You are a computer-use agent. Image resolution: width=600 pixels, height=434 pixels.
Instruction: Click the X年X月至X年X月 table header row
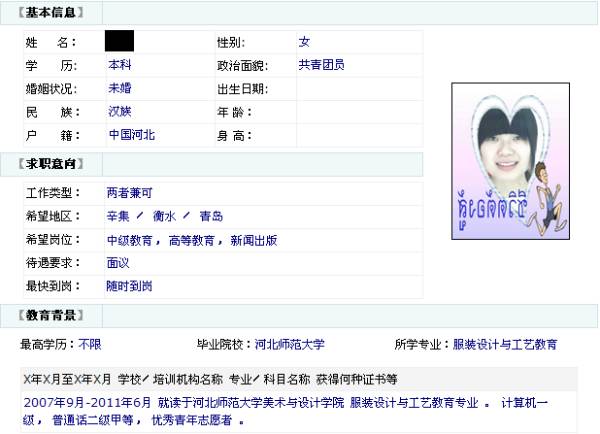[x=298, y=379]
